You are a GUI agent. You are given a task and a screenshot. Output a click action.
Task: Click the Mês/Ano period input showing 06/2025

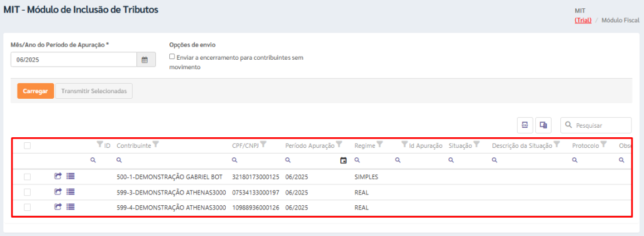[x=74, y=60]
